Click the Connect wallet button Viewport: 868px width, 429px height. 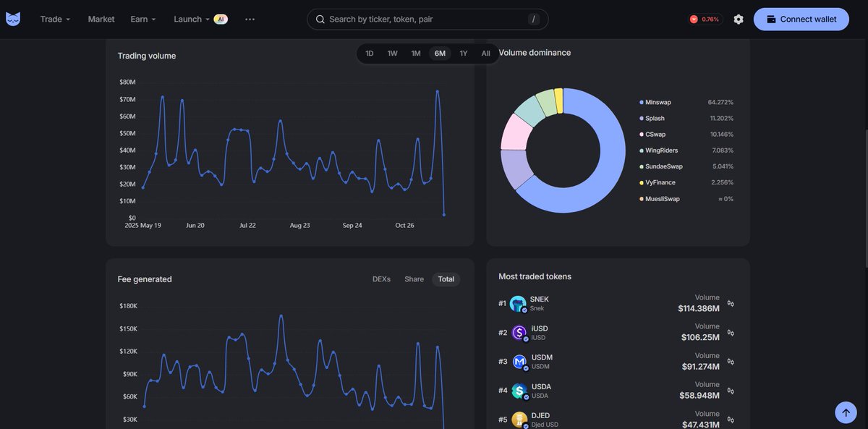[801, 20]
